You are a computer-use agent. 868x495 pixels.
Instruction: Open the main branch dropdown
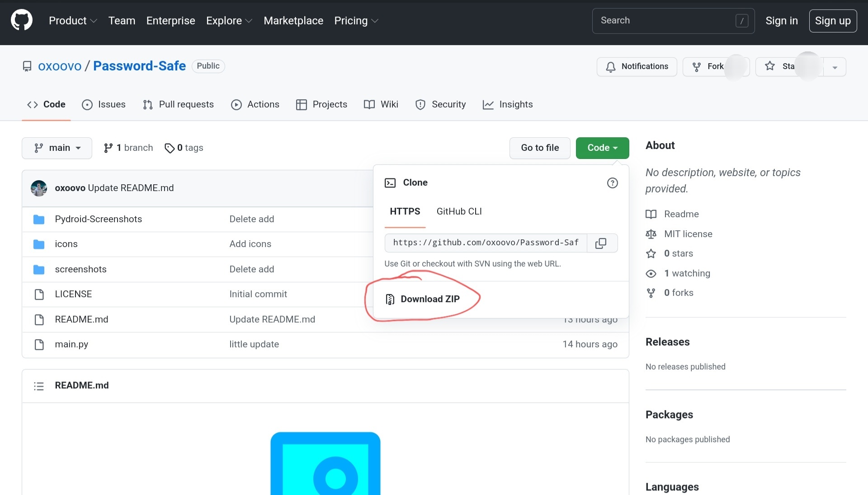(x=57, y=148)
